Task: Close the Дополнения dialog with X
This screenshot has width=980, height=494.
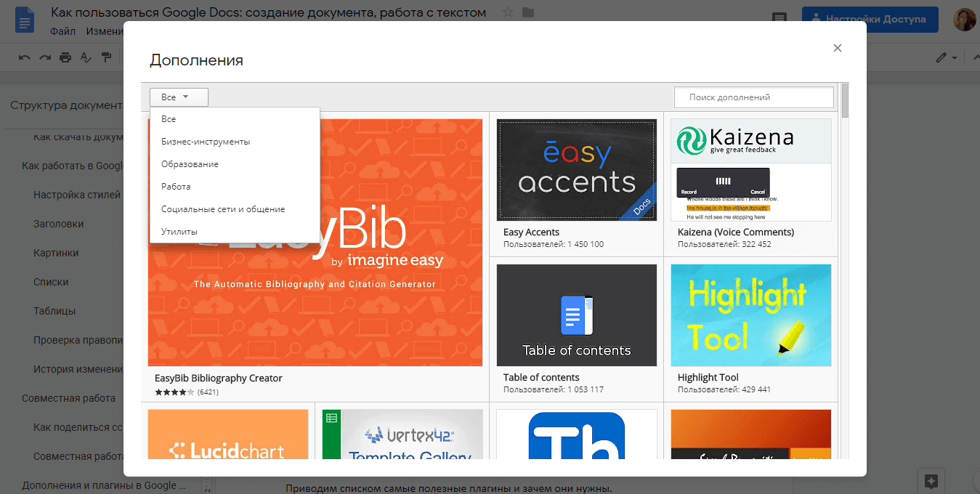Action: tap(837, 48)
